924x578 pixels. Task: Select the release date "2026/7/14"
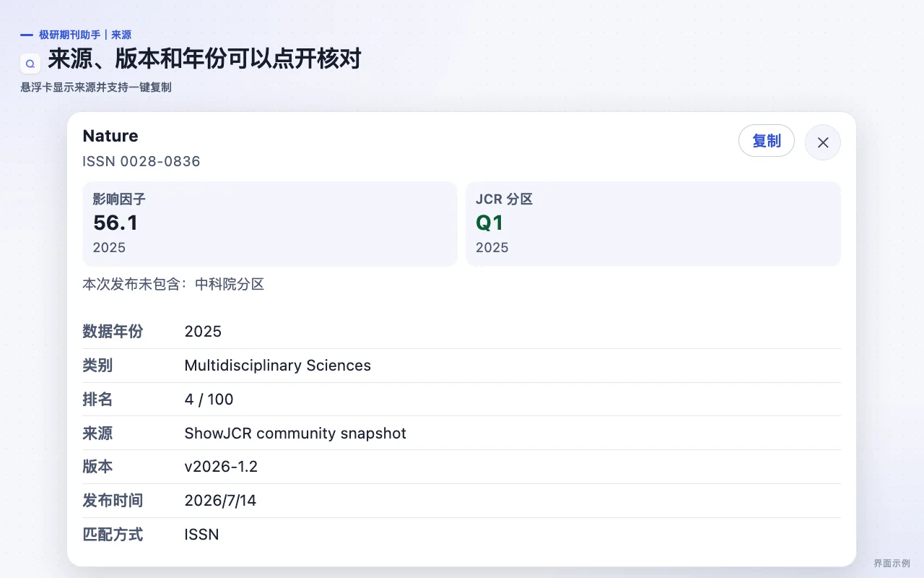click(x=220, y=501)
